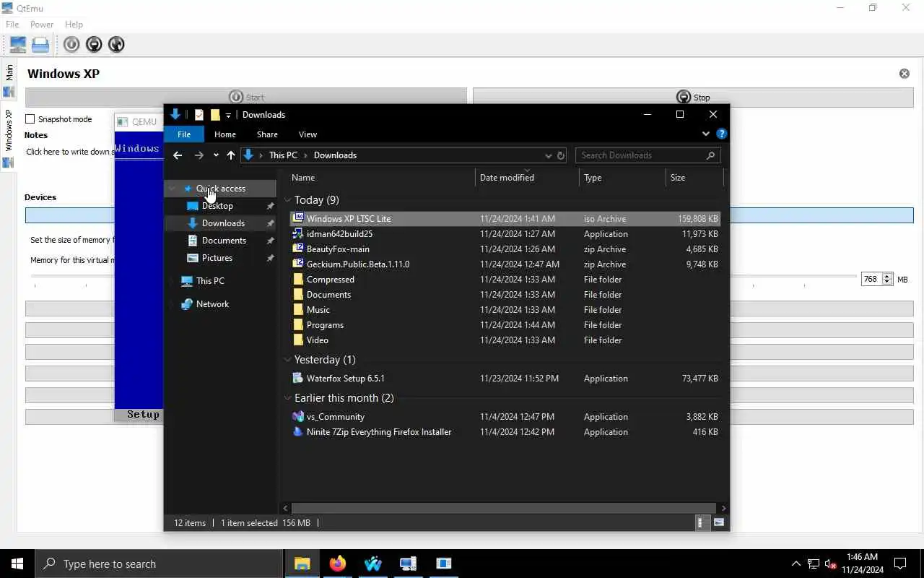
Task: Click the Explorer forward arrow
Action: (199, 155)
